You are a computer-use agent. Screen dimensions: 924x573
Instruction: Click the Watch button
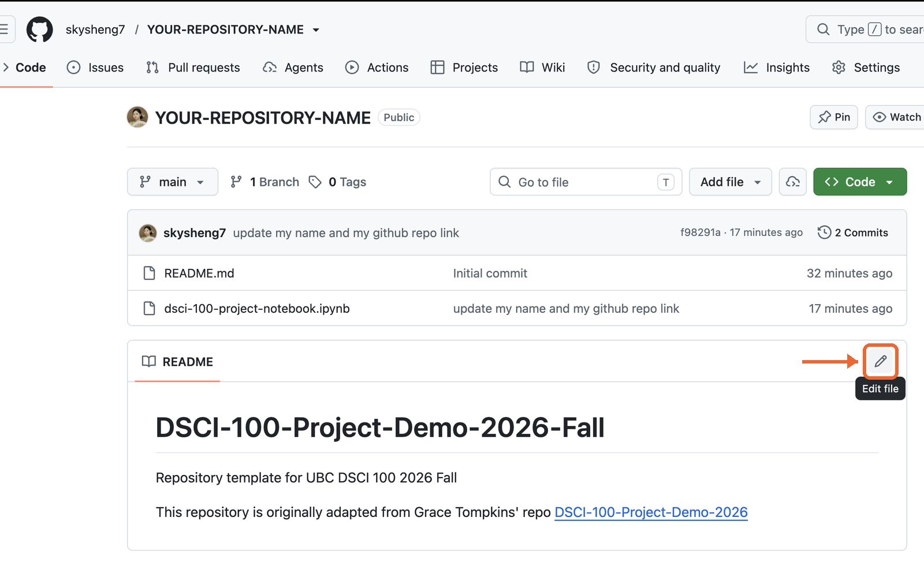point(895,117)
